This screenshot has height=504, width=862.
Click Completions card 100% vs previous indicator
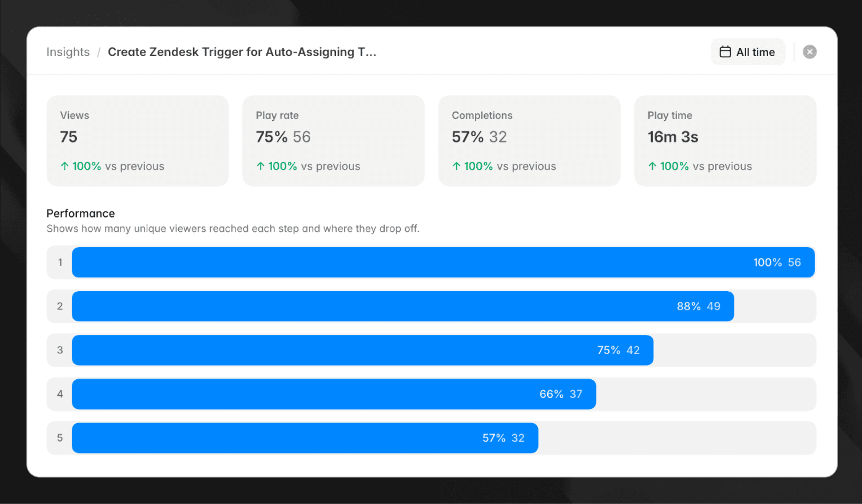point(504,166)
